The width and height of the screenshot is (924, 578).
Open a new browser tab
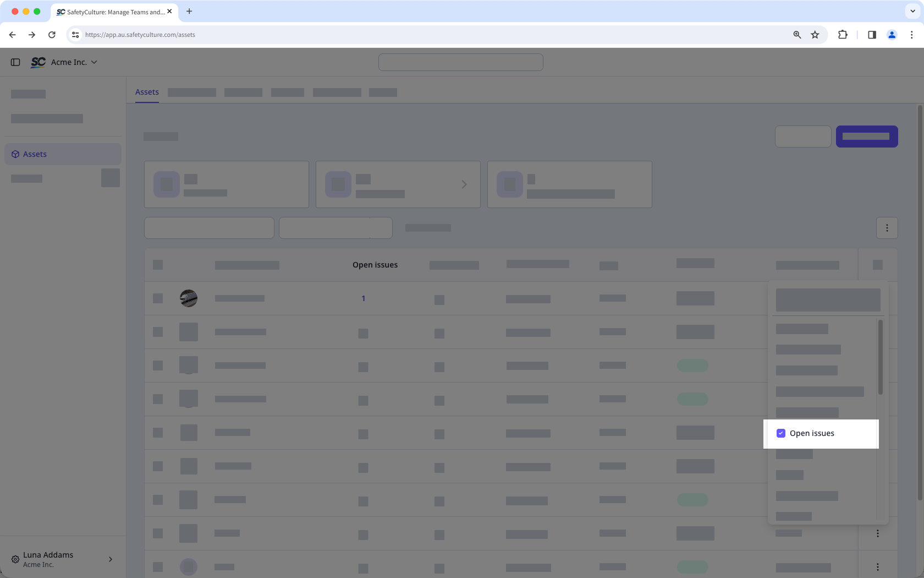coord(189,12)
